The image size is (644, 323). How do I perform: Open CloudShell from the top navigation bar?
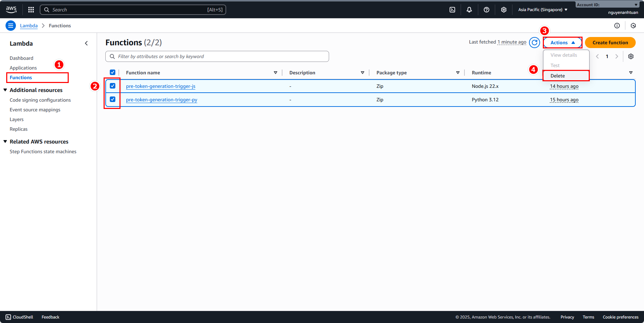[x=452, y=10]
